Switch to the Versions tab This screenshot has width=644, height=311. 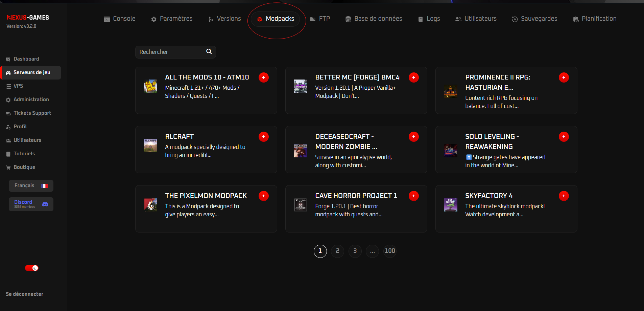coord(224,19)
